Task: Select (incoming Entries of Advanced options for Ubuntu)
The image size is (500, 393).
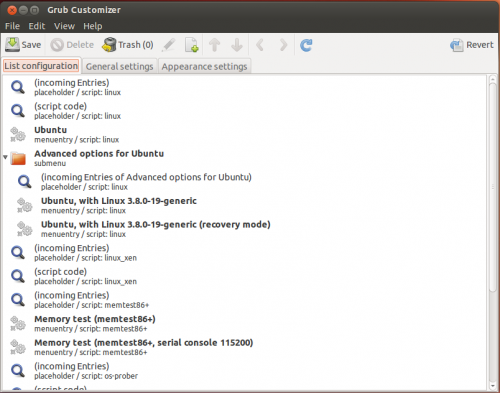Action: pos(245,182)
